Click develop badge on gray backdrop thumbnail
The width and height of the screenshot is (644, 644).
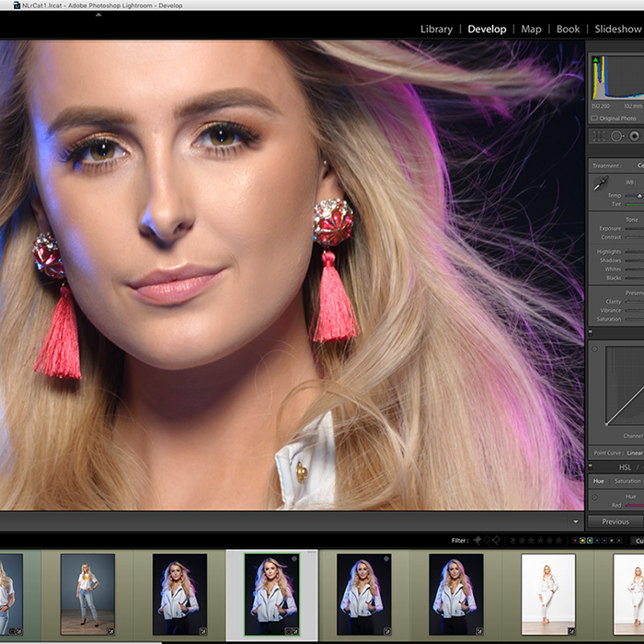(110, 631)
